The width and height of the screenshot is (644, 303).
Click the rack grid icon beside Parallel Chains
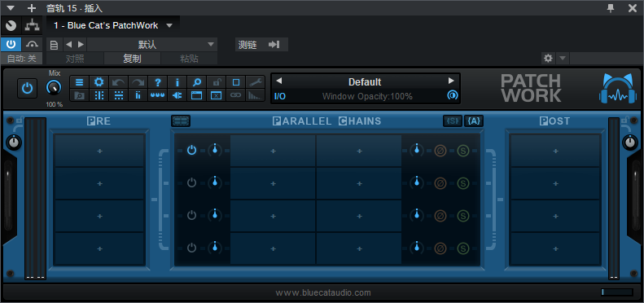[181, 121]
